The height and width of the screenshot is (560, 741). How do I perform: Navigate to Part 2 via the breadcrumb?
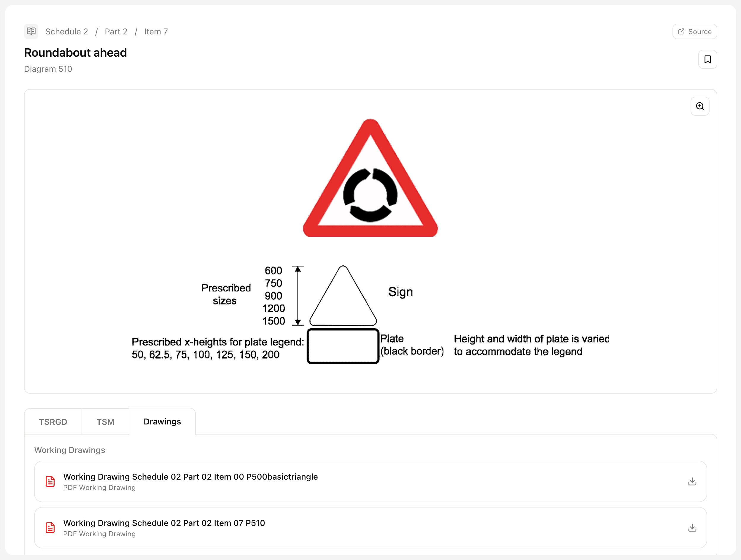pos(116,31)
